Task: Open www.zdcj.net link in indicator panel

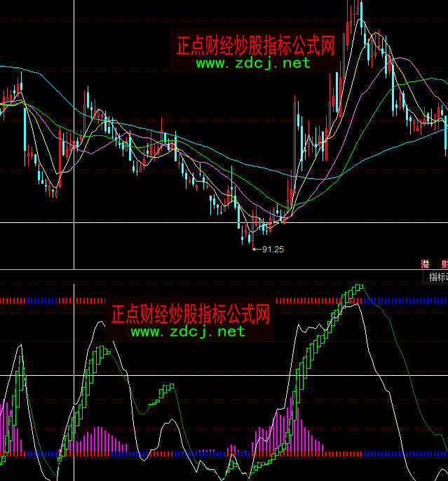Action: [188, 332]
